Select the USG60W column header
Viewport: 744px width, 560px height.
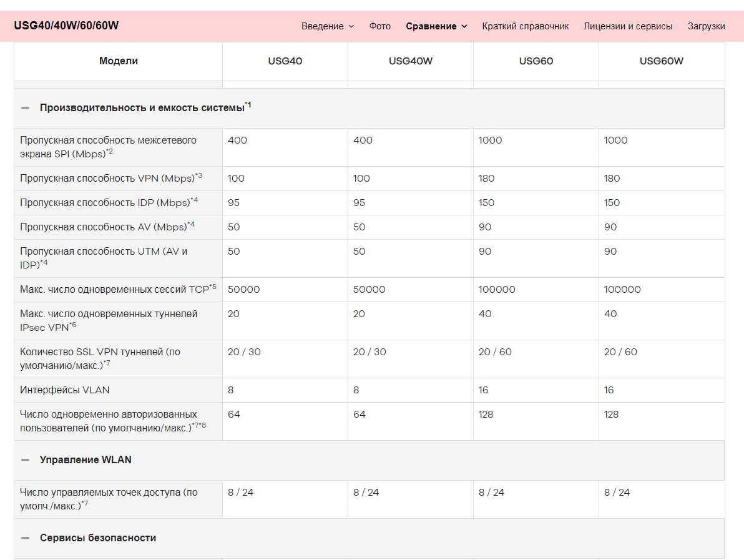click(x=662, y=61)
